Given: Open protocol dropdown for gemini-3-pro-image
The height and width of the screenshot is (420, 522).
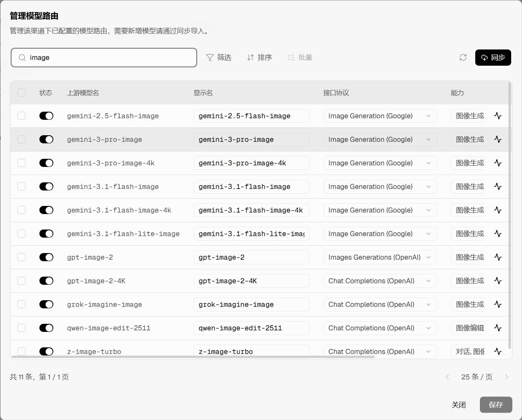Looking at the screenshot, I should [380, 139].
